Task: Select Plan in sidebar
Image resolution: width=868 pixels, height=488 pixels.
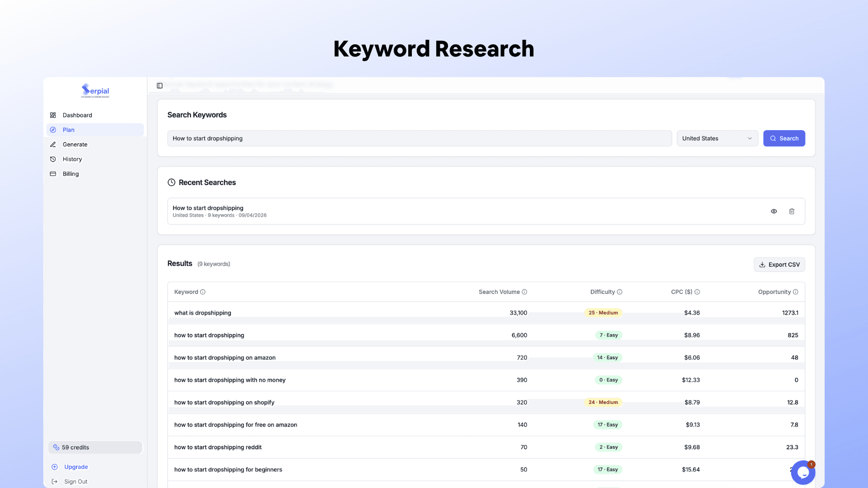Action: tap(95, 130)
